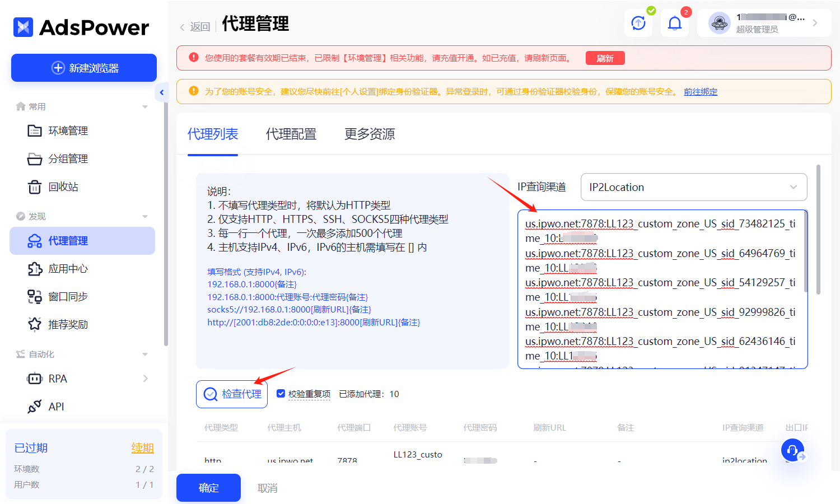
Task: Click the 确定 button
Action: pos(208,488)
